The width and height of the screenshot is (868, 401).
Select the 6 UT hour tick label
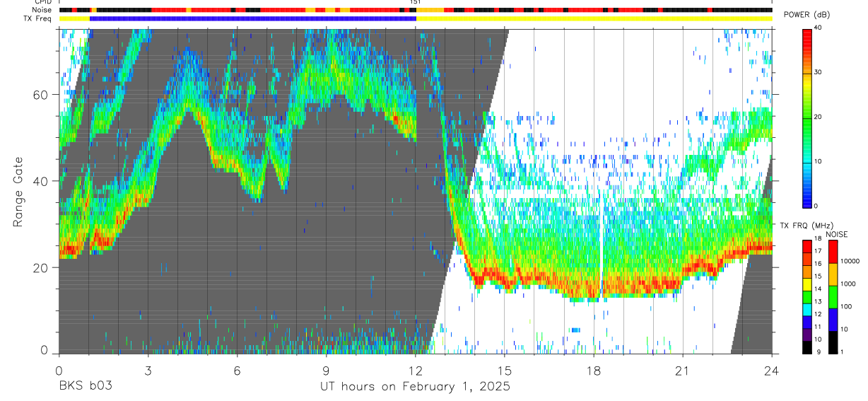pyautogui.click(x=237, y=370)
